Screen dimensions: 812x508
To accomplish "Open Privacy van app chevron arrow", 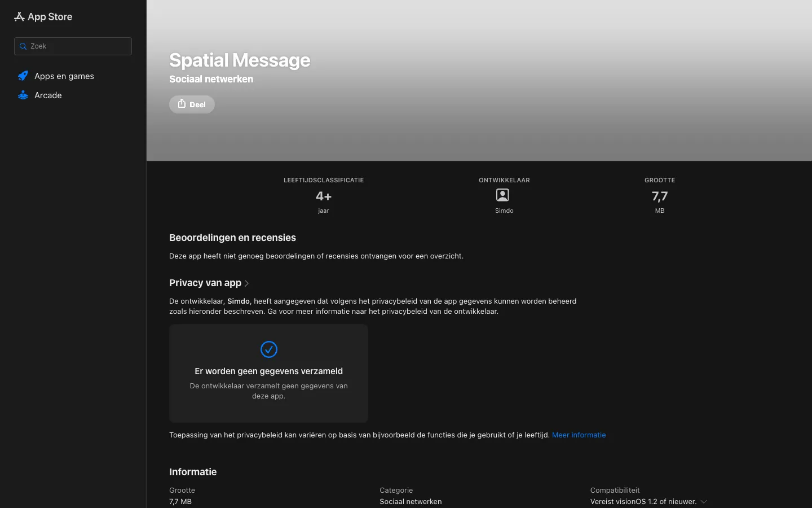I will click(246, 283).
